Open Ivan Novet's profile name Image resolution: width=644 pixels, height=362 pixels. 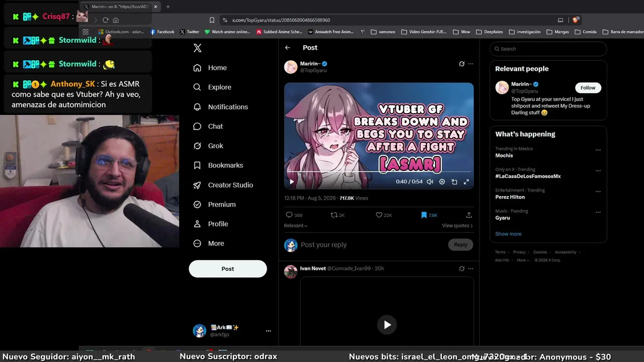point(313,268)
